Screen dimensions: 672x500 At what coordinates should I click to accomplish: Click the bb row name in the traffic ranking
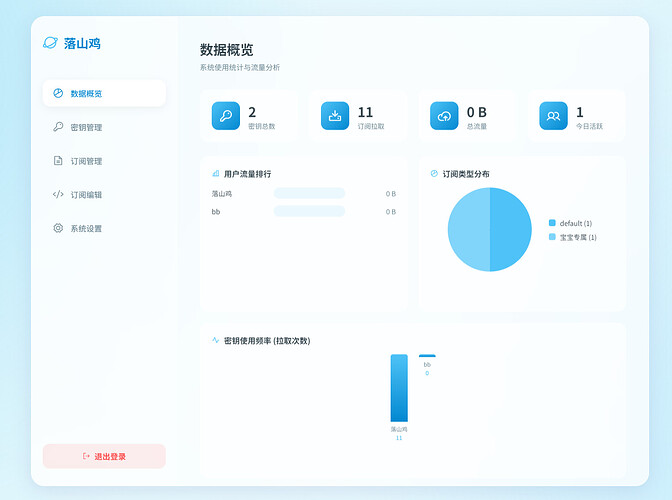coord(216,212)
